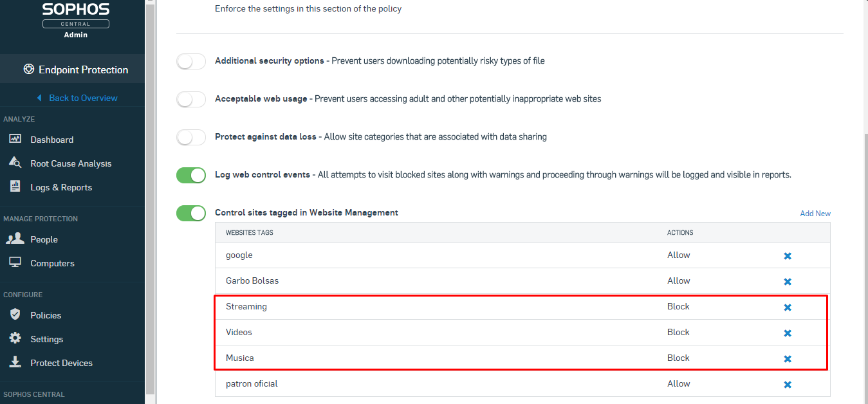Click the Computers monitor icon
868x404 pixels.
15,262
